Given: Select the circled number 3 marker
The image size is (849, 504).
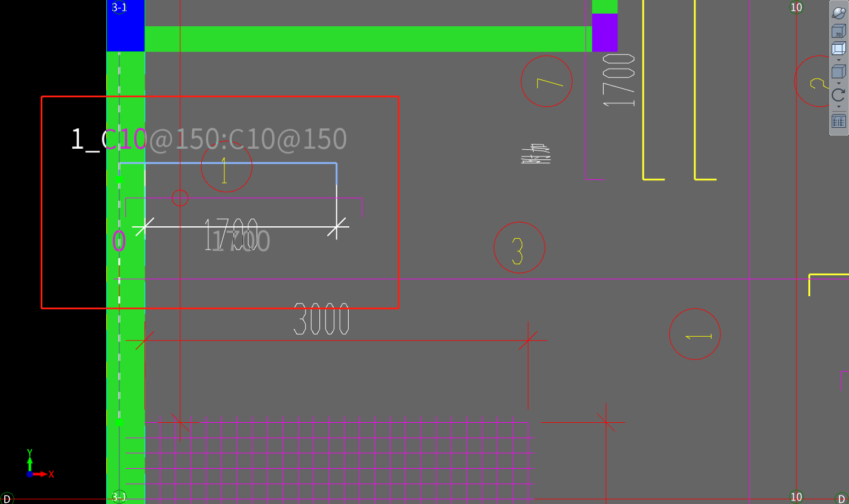Looking at the screenshot, I should (519, 247).
